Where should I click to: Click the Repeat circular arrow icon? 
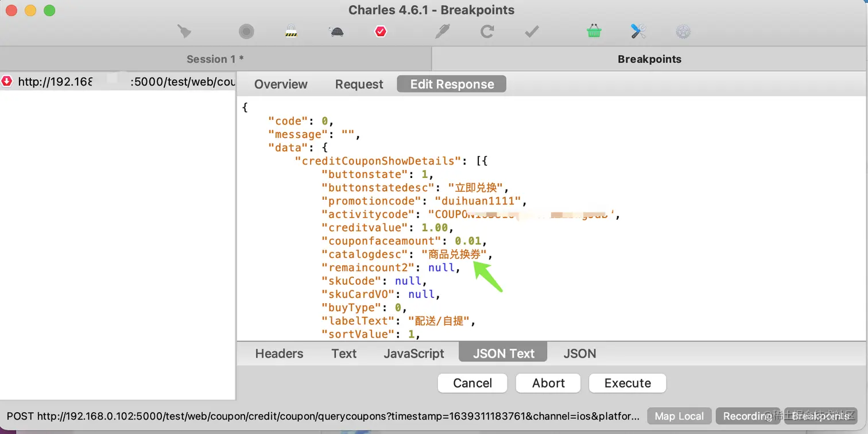pyautogui.click(x=487, y=31)
